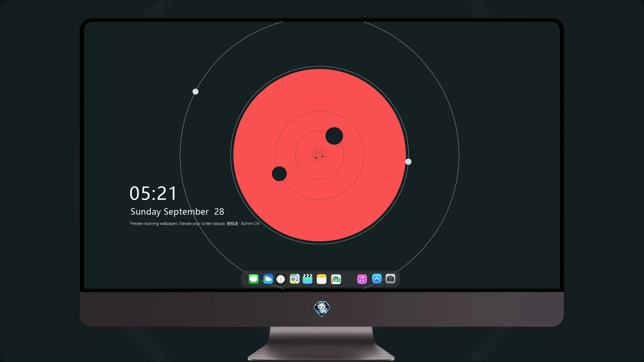644x362 pixels.
Task: Open the Clock app icon
Action: (281, 279)
